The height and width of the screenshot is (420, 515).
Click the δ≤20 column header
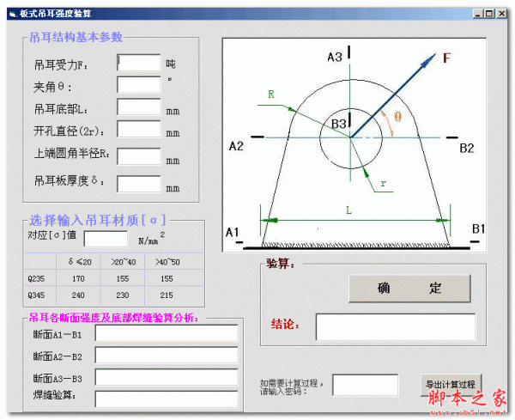pyautogui.click(x=80, y=262)
